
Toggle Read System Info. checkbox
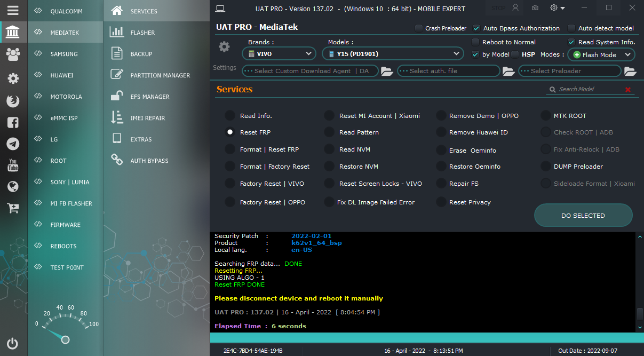(571, 42)
